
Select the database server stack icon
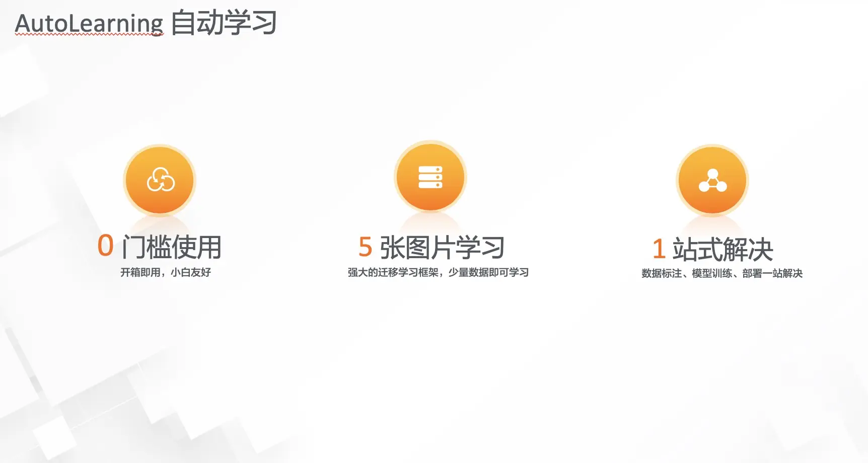click(430, 177)
